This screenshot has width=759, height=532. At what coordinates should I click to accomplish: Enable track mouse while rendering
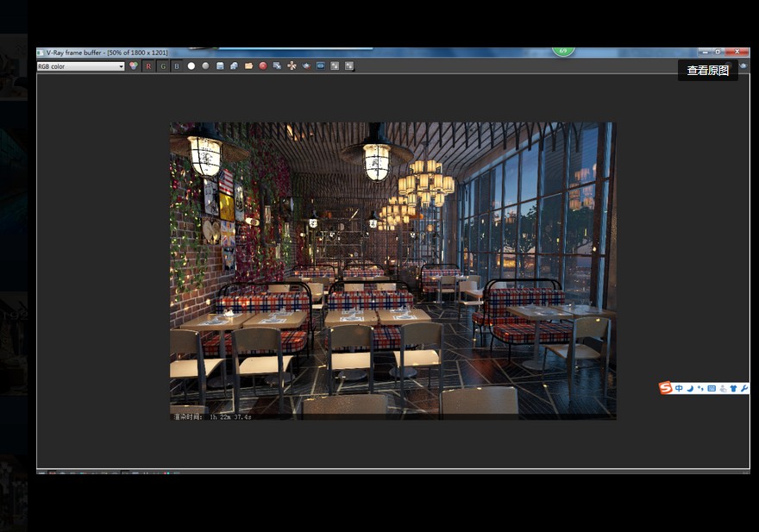point(292,66)
